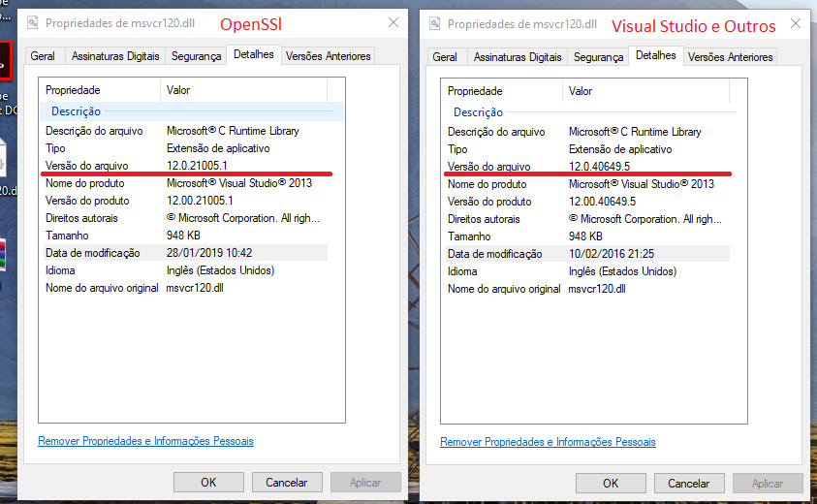Image resolution: width=817 pixels, height=504 pixels.
Task: Click Propriedade column header in Visual Studio window
Action: pos(502,91)
